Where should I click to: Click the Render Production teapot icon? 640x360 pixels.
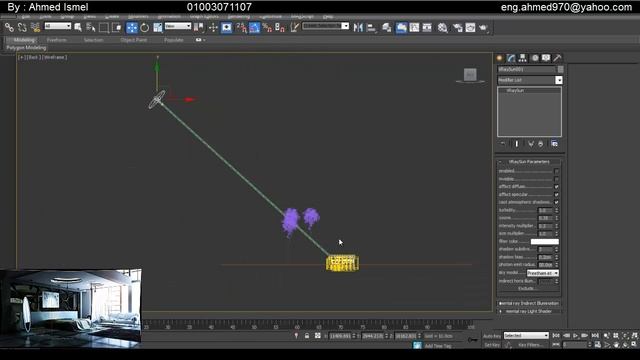[x=483, y=27]
